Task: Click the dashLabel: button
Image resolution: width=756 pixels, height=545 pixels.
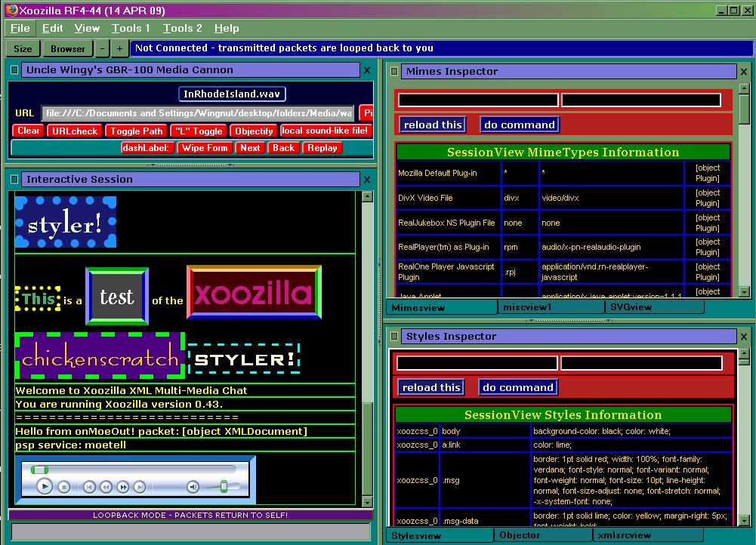Action: point(147,148)
